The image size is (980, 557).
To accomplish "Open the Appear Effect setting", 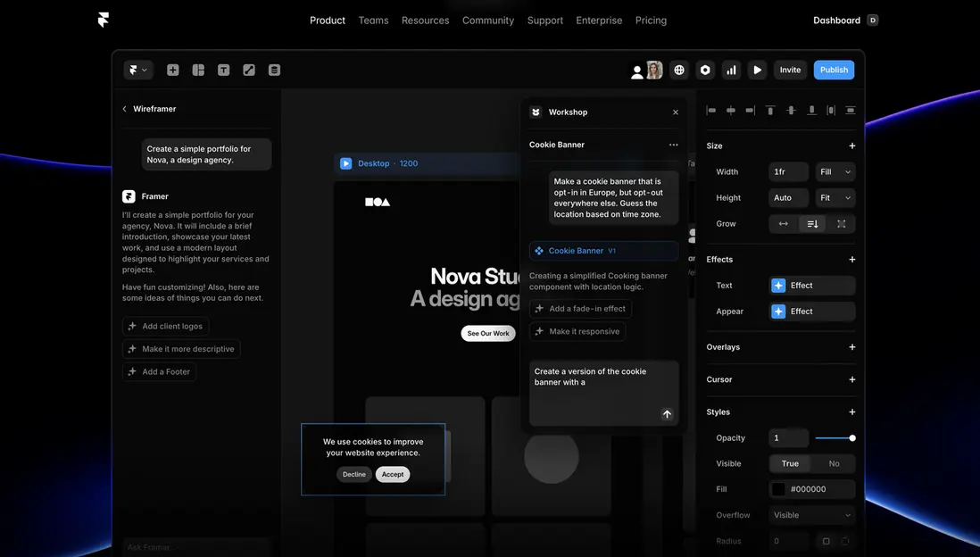I will pyautogui.click(x=812, y=312).
